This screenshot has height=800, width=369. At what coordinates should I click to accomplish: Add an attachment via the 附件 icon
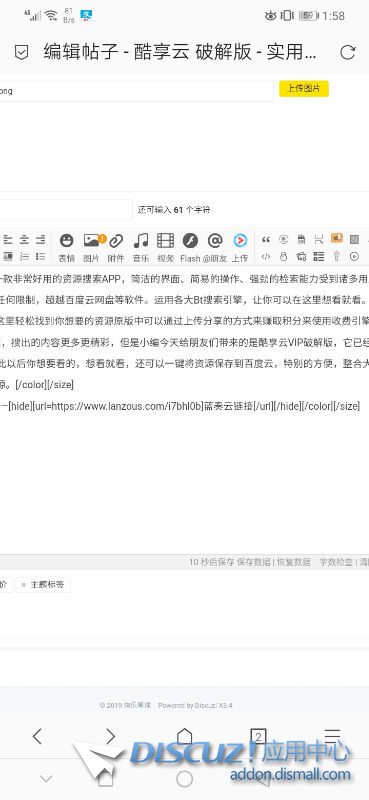point(116,246)
